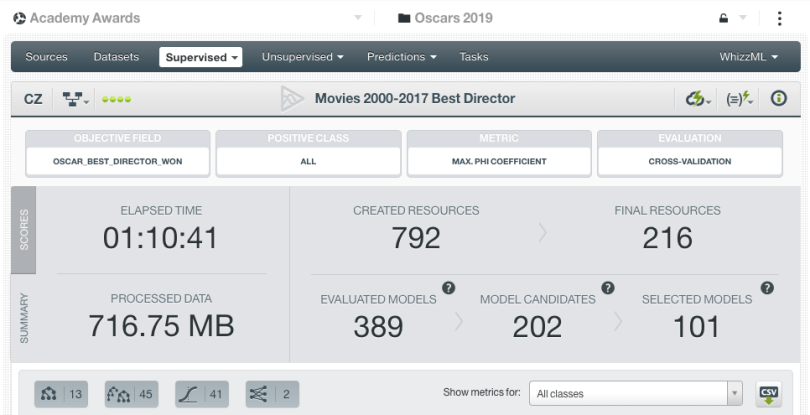
Task: Click the processed data value 716.75 MB
Action: (161, 326)
